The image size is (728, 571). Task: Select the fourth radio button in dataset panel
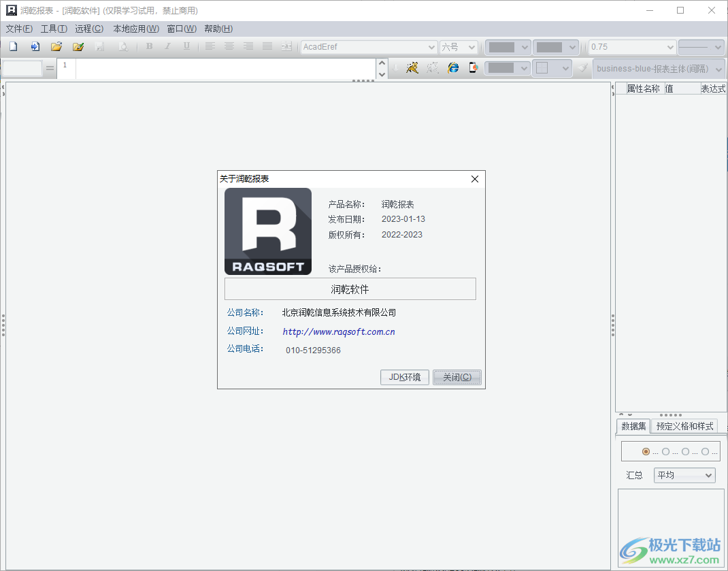[705, 451]
